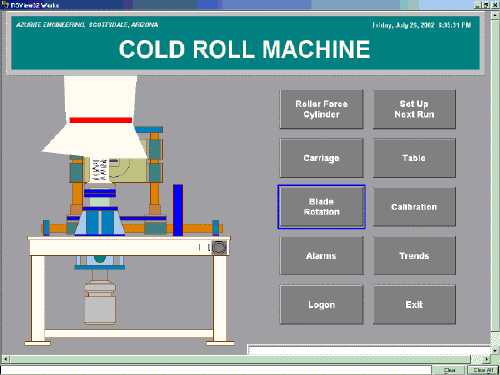The image size is (500, 375).
Task: Minimize the window from the title bar
Action: (x=478, y=5)
